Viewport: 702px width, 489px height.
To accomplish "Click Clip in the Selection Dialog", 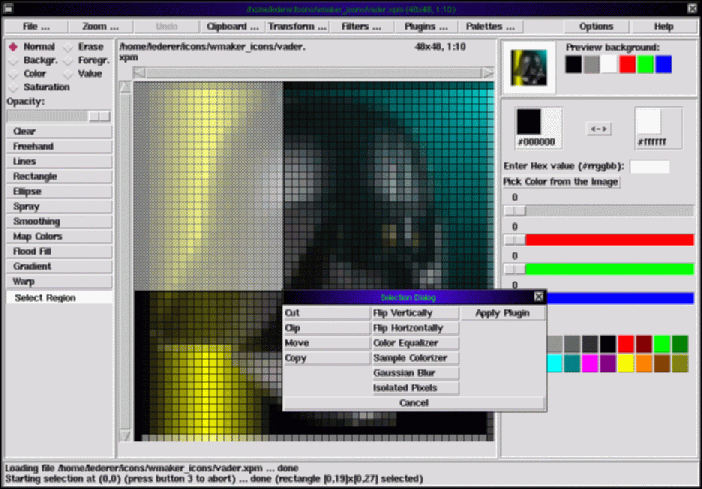I will point(327,328).
